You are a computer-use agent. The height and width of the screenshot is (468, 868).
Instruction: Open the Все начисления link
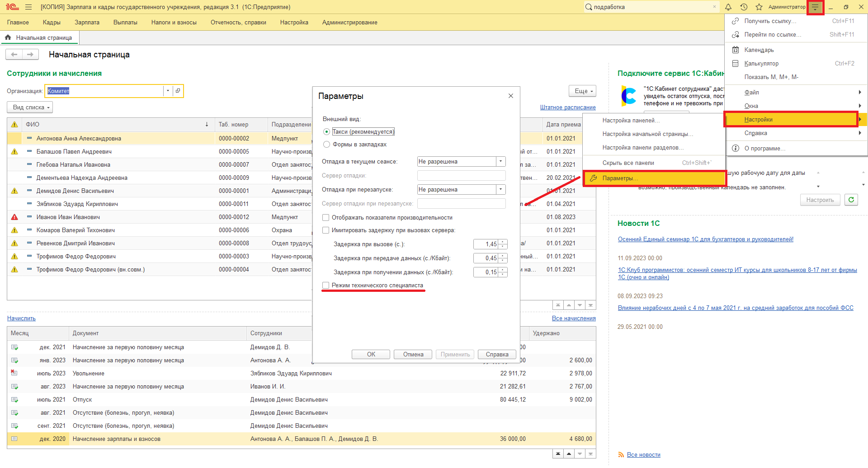[x=574, y=318]
